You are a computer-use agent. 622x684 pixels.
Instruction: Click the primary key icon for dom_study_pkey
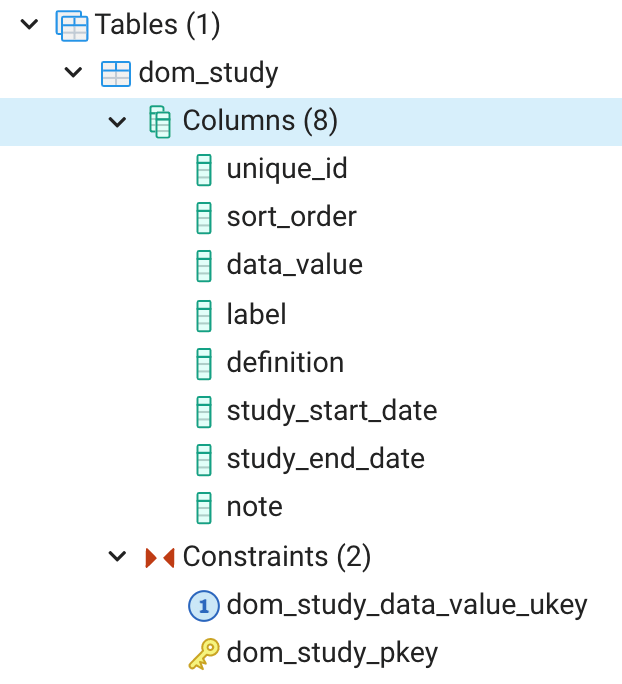pos(203,654)
